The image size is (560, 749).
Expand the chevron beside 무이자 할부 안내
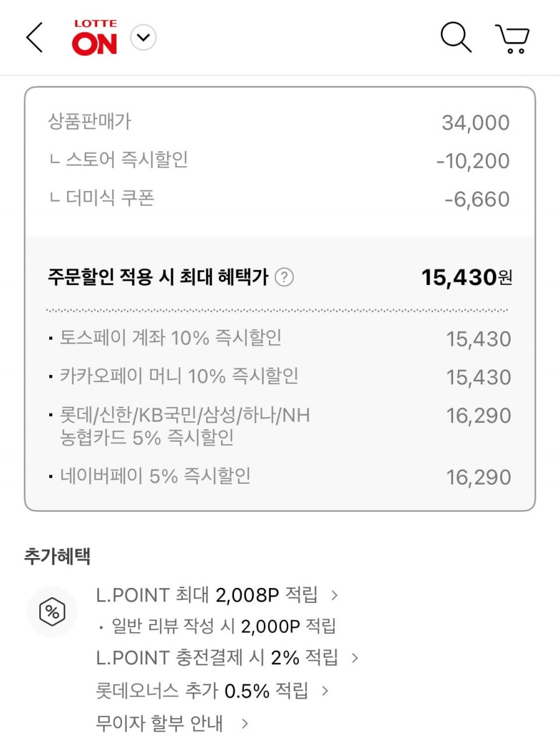(245, 723)
